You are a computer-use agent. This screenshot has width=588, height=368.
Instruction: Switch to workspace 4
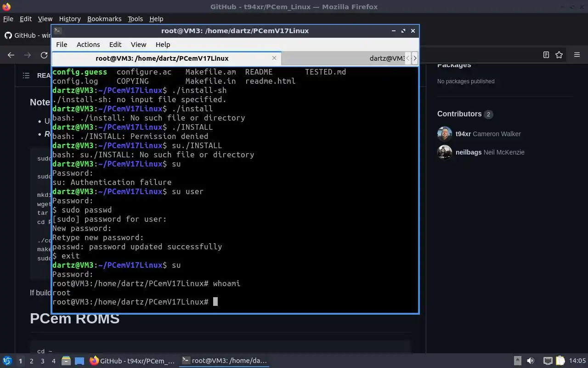click(54, 361)
